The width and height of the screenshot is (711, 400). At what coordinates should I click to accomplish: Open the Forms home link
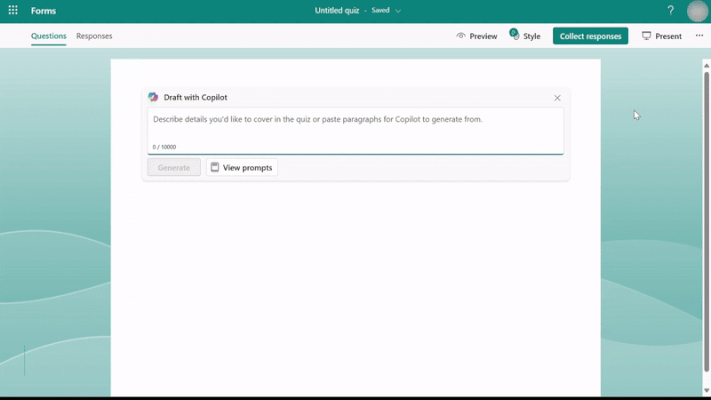pyautogui.click(x=44, y=10)
